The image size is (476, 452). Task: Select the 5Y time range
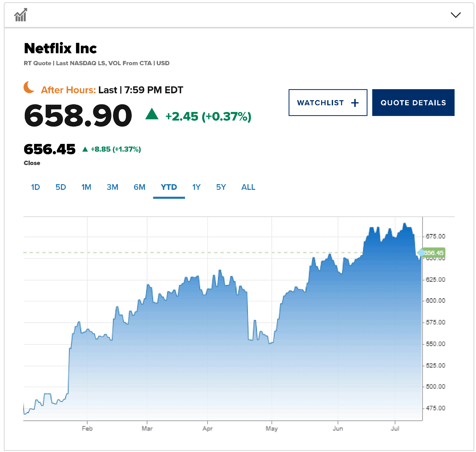point(221,187)
